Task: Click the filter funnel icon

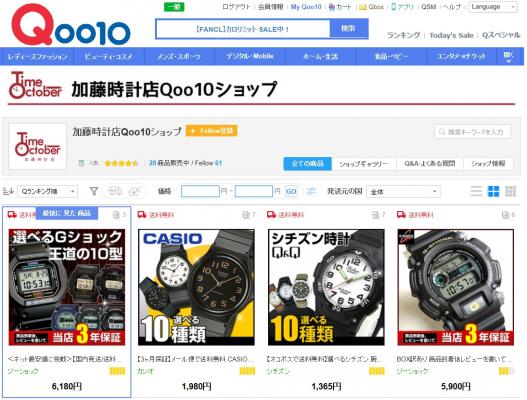Action: click(94, 191)
